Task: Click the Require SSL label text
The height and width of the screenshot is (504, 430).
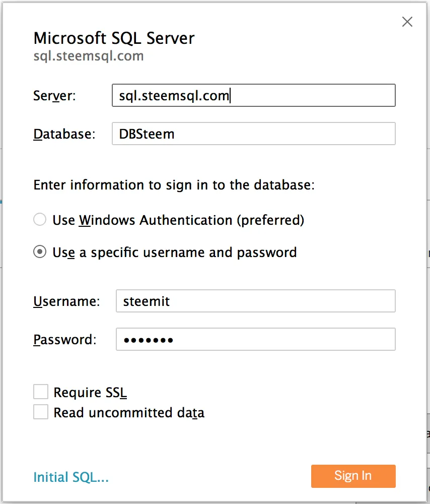Action: [x=90, y=393]
